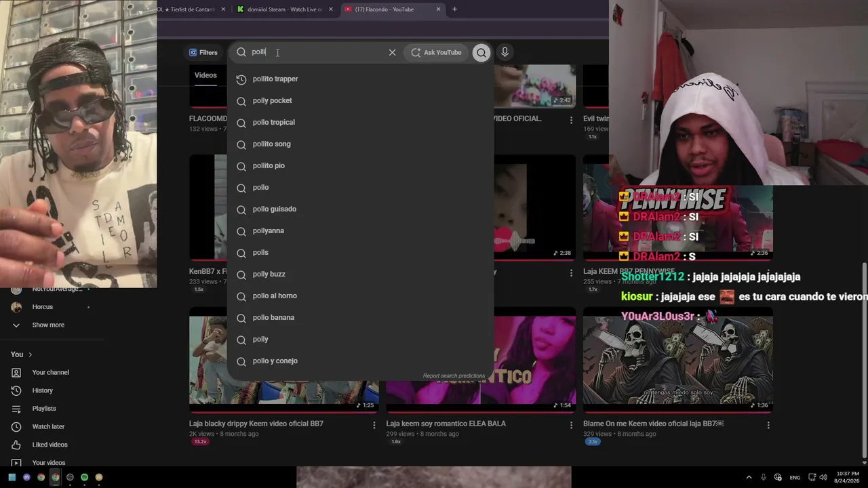
Task: Open Watch later in the sidebar
Action: tap(48, 426)
